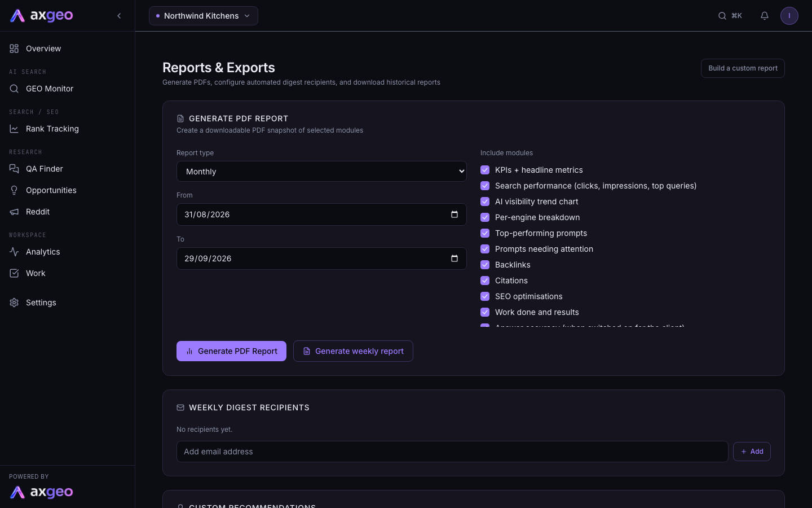Click the Analytics pulse icon
The width and height of the screenshot is (812, 508).
[14, 252]
